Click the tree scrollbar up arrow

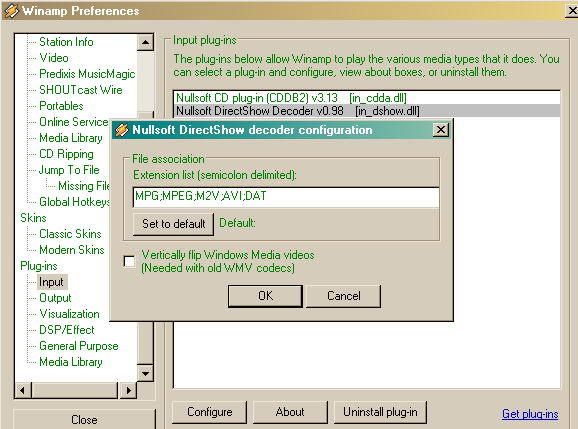pos(145,42)
